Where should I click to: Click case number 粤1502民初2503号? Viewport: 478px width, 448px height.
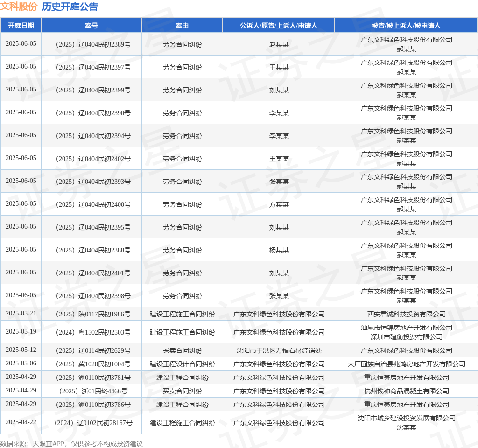point(93,332)
